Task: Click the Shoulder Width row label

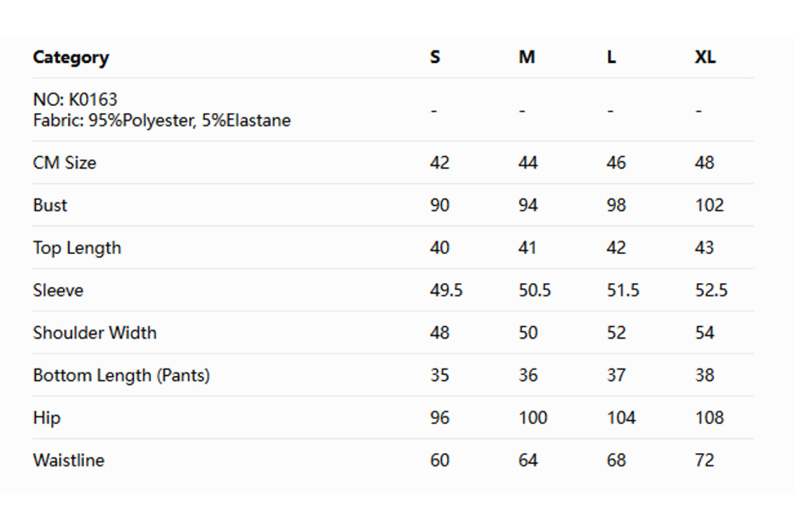Action: tap(95, 333)
